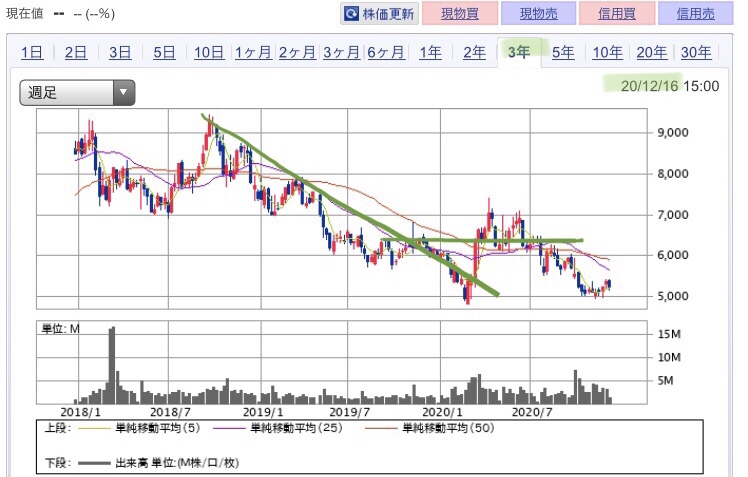Click the 単位: M volume unit label
748x477 pixels.
[61, 329]
